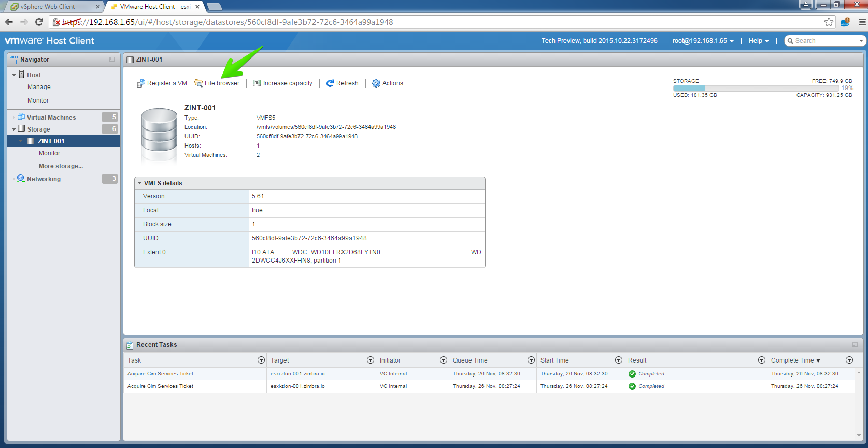Bookmark page with star icon
This screenshot has width=868, height=448.
829,22
